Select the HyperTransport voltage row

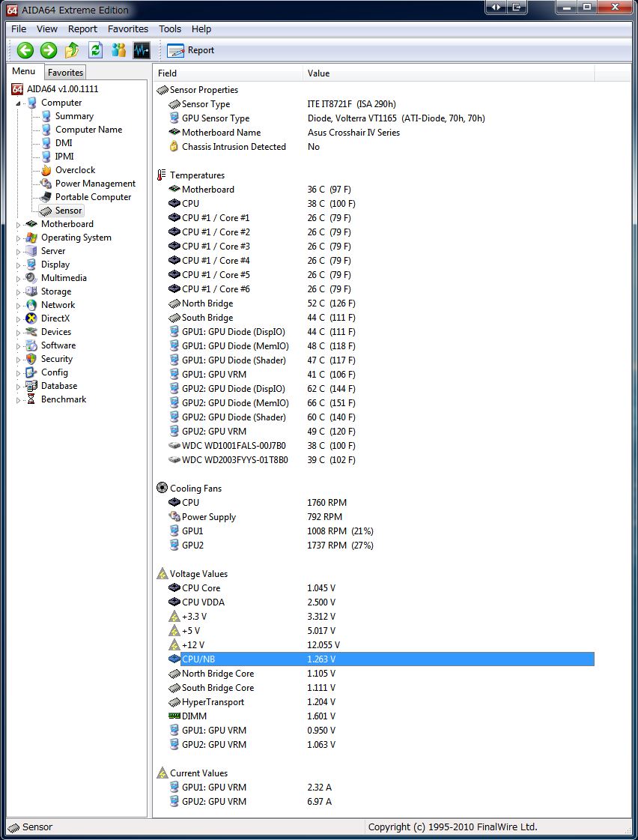(x=381, y=702)
